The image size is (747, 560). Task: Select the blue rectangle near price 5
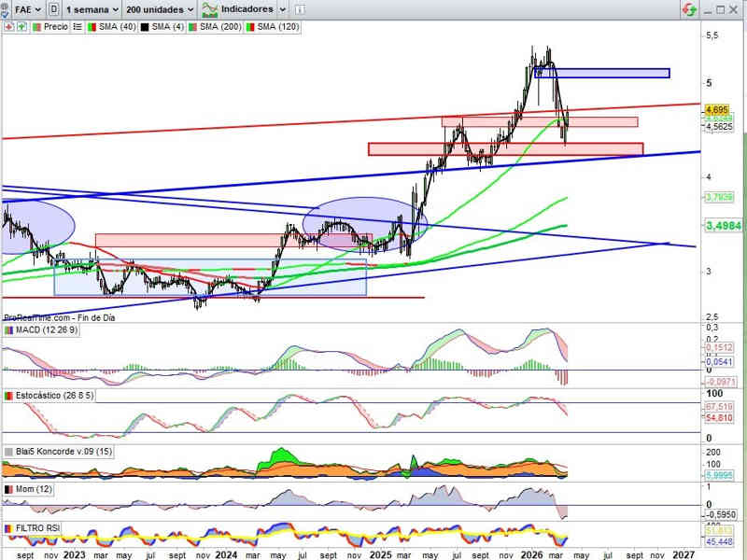click(603, 73)
